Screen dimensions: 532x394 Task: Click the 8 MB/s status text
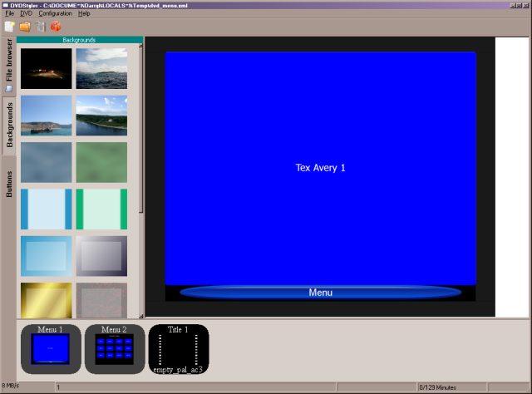(x=10, y=386)
